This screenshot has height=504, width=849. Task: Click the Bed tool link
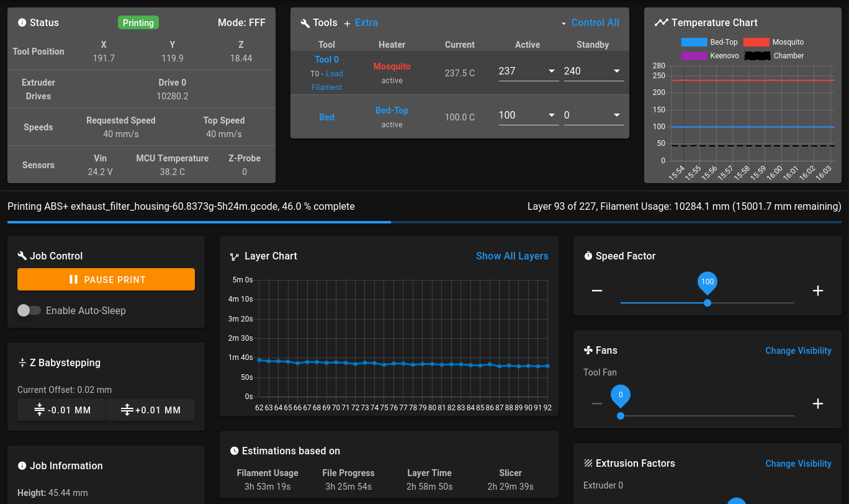326,117
